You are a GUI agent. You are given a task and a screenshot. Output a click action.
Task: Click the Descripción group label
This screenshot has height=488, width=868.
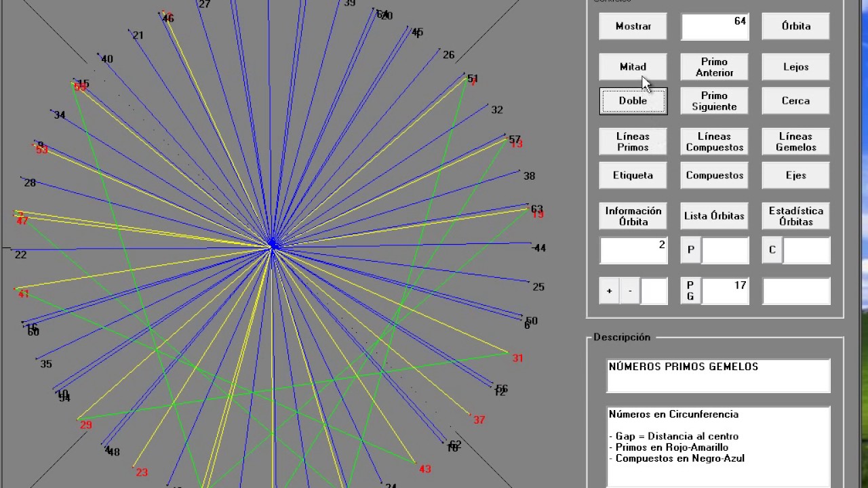pyautogui.click(x=622, y=337)
